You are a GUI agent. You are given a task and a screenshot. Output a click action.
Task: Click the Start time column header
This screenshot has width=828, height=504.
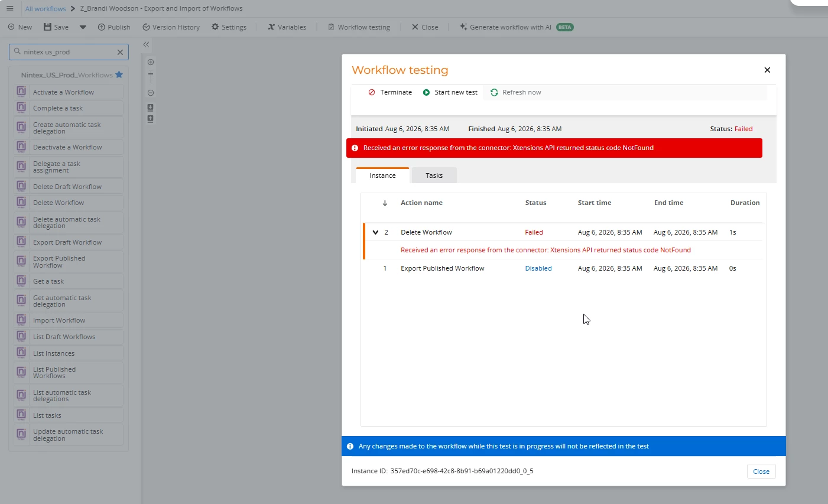[595, 203]
